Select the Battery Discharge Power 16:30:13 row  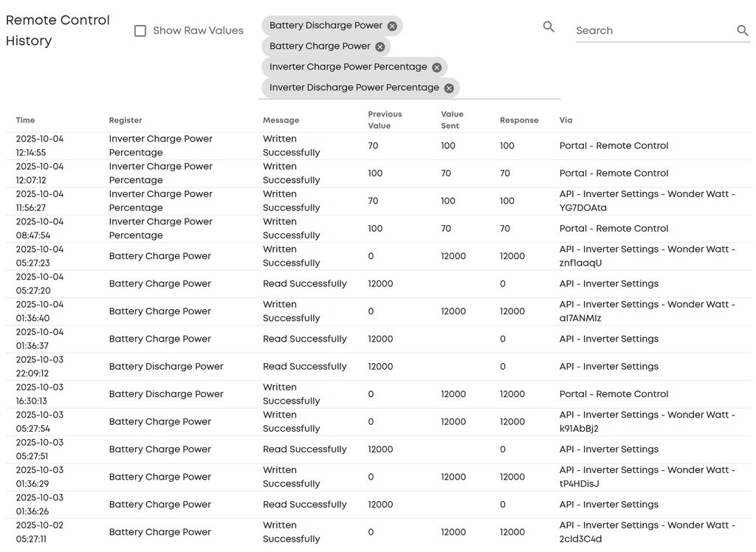tap(295, 394)
